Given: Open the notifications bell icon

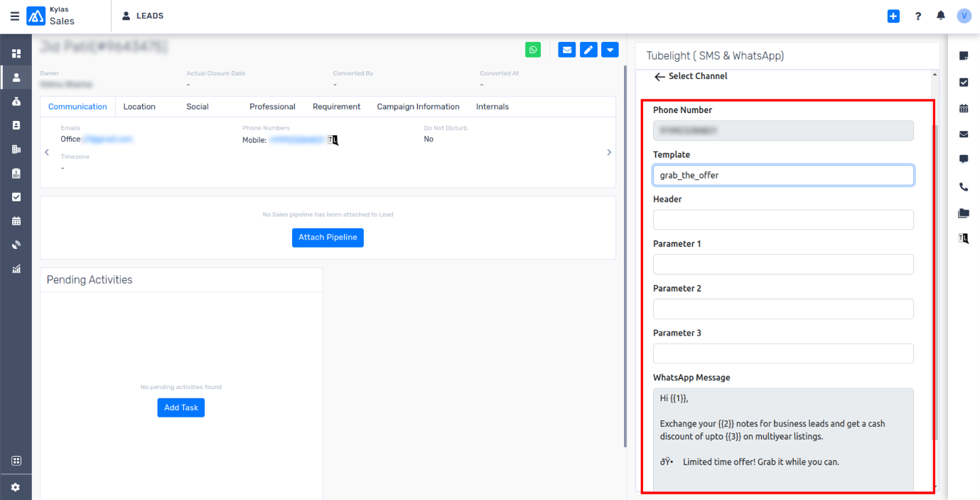Looking at the screenshot, I should [940, 16].
